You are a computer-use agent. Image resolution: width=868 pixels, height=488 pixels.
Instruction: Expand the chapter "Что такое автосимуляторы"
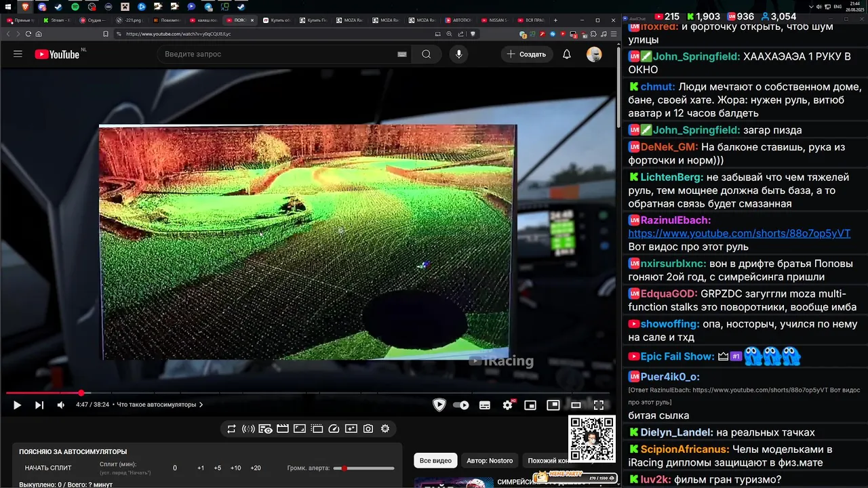[x=160, y=405]
